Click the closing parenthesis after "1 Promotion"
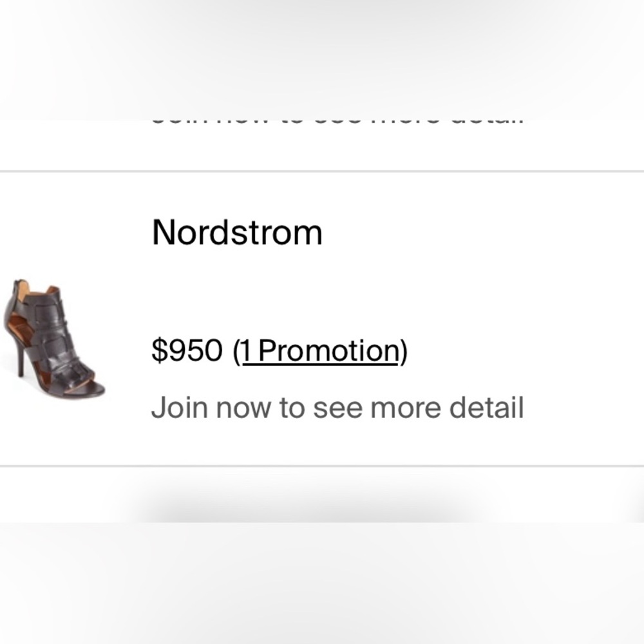This screenshot has height=644, width=644. (404, 351)
